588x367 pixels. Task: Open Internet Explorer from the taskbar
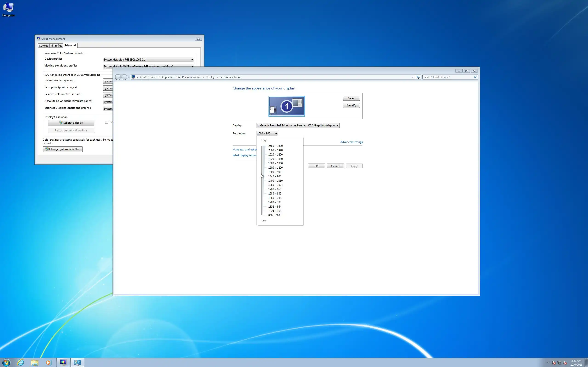tap(21, 362)
